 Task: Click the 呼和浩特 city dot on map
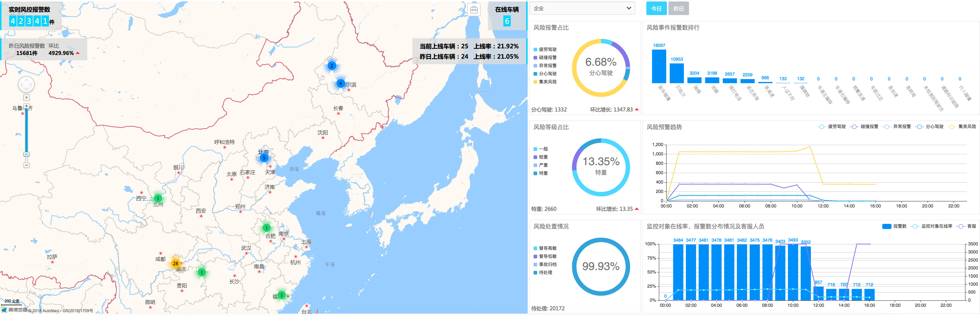(225, 148)
